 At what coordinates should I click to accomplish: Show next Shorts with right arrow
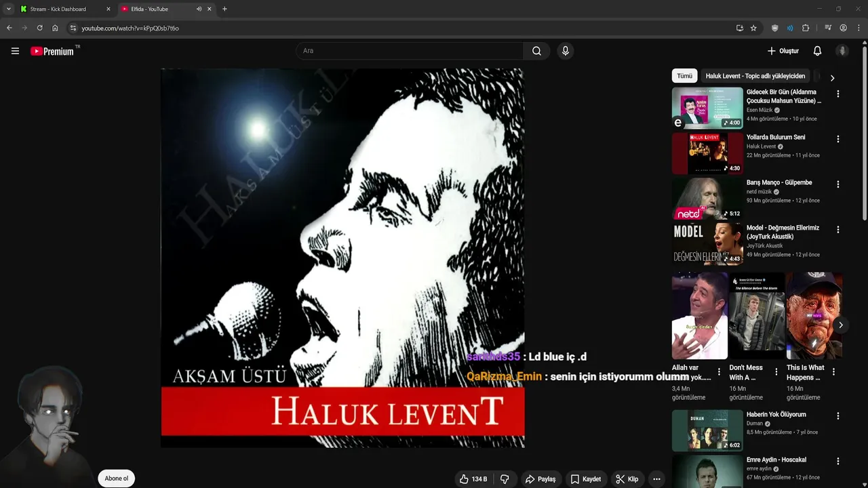840,325
